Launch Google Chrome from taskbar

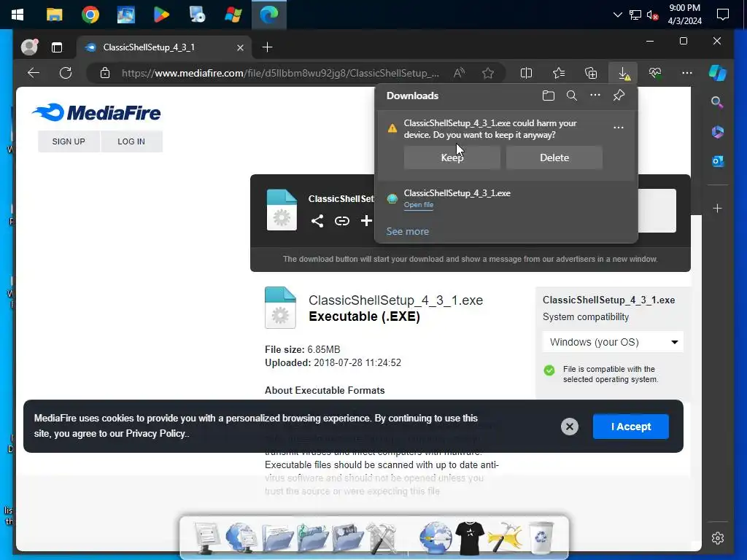click(x=90, y=15)
